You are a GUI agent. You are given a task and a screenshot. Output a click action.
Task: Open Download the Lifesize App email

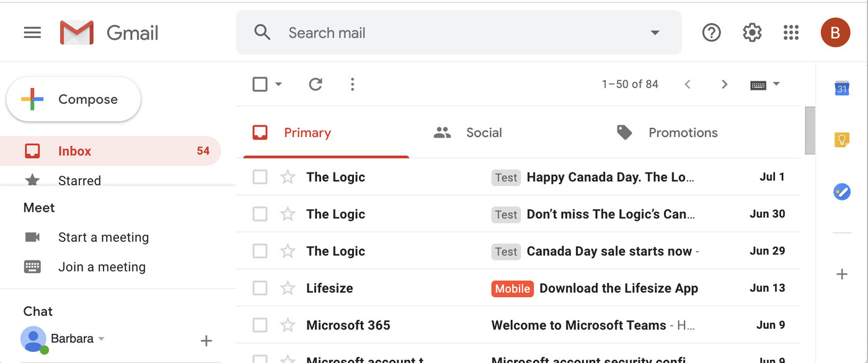[x=518, y=288]
